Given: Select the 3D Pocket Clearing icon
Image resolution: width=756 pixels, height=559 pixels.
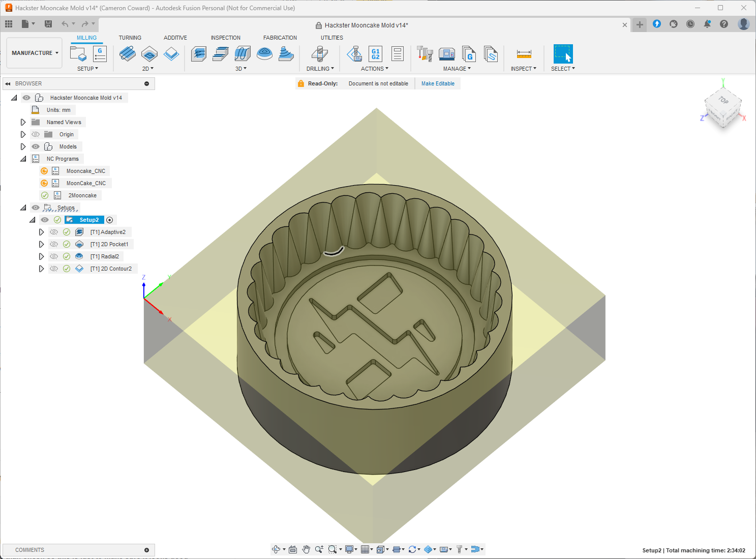Looking at the screenshot, I should 220,53.
